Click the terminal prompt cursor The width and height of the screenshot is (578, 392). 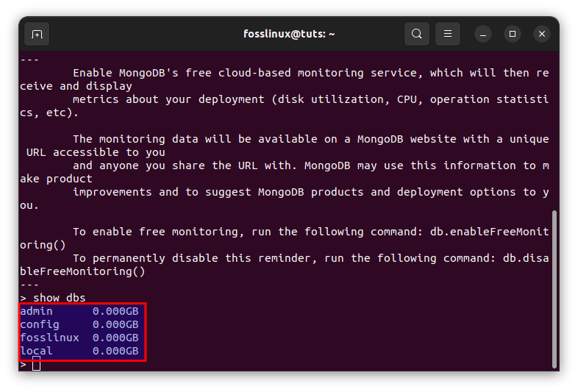tap(36, 363)
